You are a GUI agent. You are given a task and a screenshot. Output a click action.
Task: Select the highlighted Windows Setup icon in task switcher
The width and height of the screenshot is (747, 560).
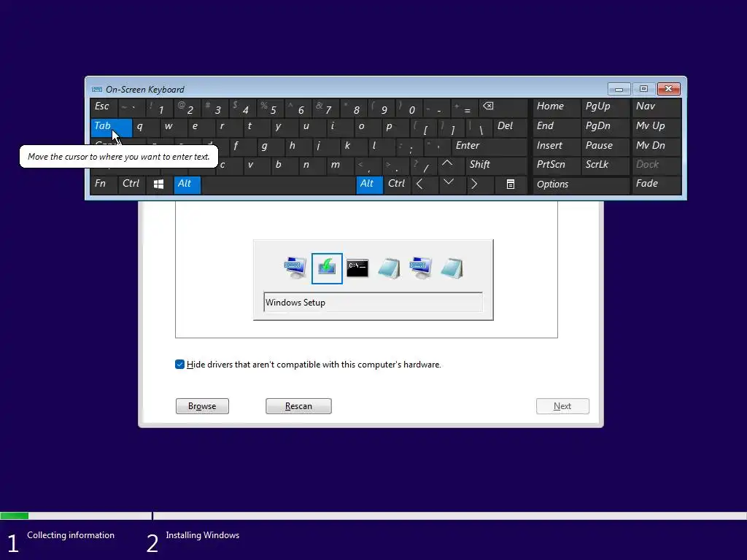(x=327, y=268)
